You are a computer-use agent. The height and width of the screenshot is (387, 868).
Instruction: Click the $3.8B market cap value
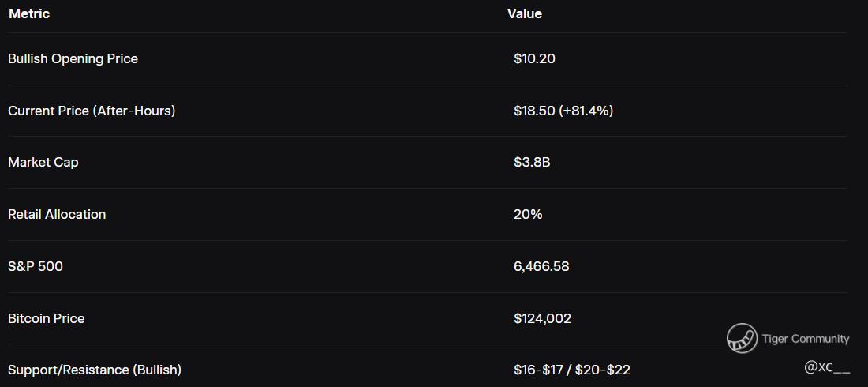[531, 162]
